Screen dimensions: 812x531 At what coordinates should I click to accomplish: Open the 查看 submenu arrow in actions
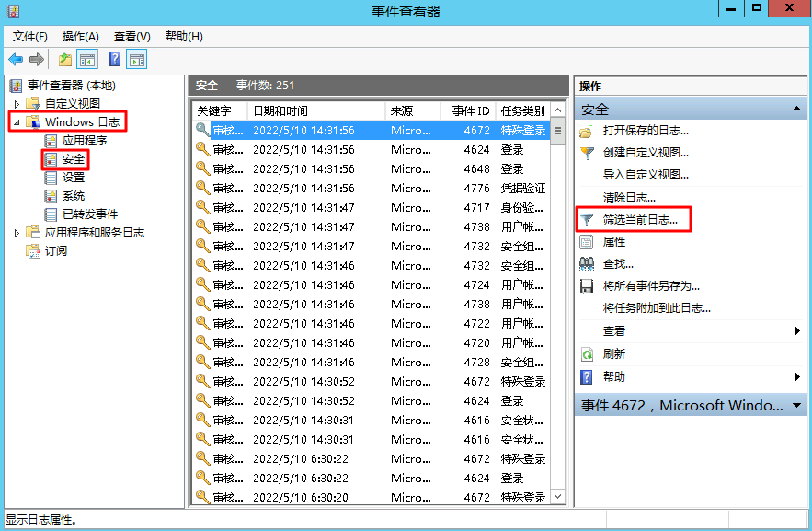coord(797,331)
